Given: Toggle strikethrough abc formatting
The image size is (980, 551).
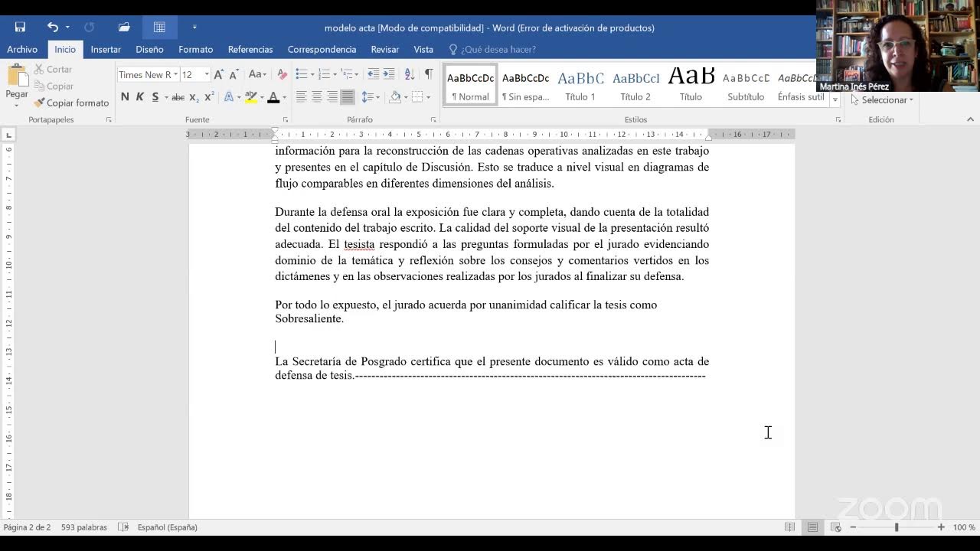Looking at the screenshot, I should click(178, 97).
